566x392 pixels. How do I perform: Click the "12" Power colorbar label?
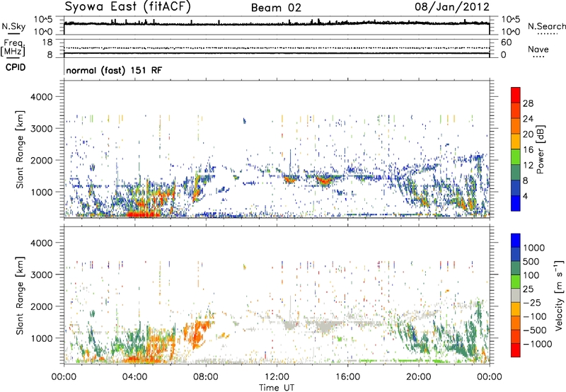[528, 166]
